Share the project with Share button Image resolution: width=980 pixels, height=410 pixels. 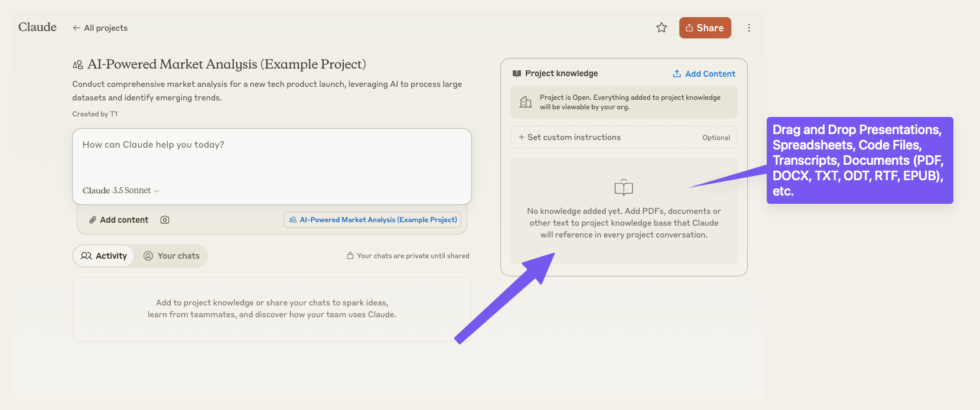705,28
